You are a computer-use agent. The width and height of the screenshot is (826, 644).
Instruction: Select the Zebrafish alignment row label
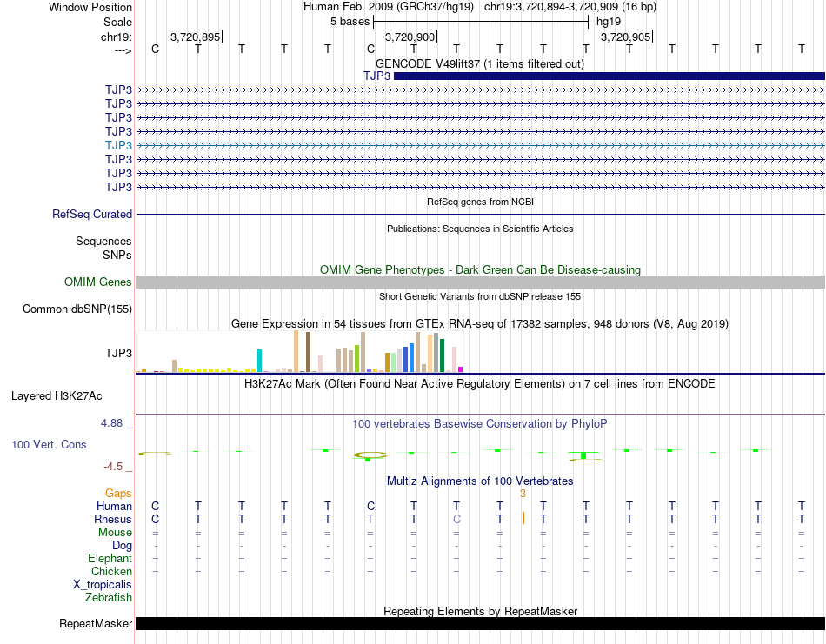tap(109, 598)
